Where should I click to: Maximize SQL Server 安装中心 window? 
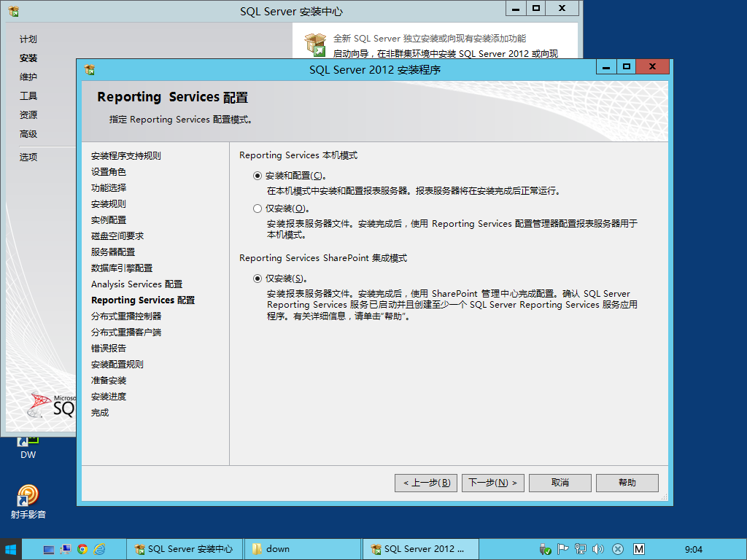(x=536, y=9)
